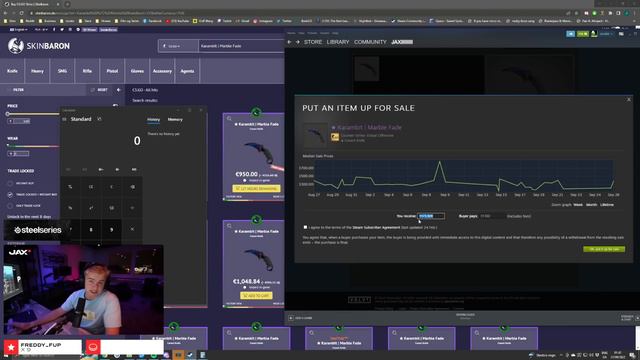Click Calculator backspace key

pyautogui.click(x=132, y=187)
